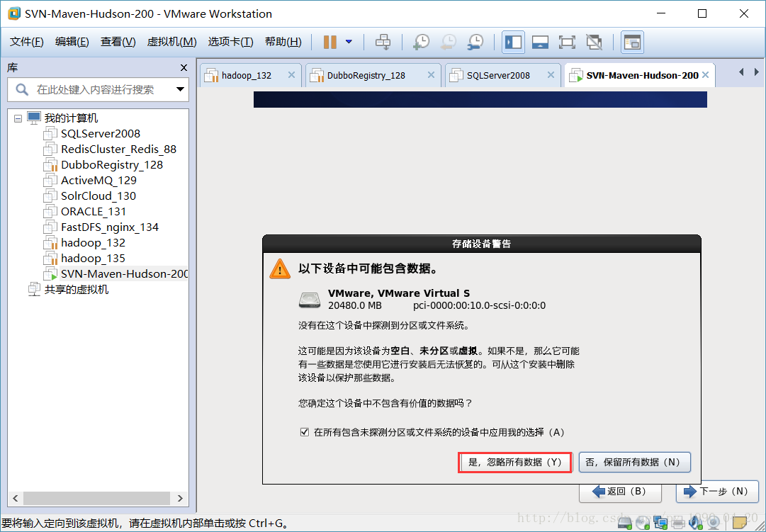This screenshot has width=766, height=532.
Task: Click the network adapter status icon
Action: pyautogui.click(x=660, y=523)
